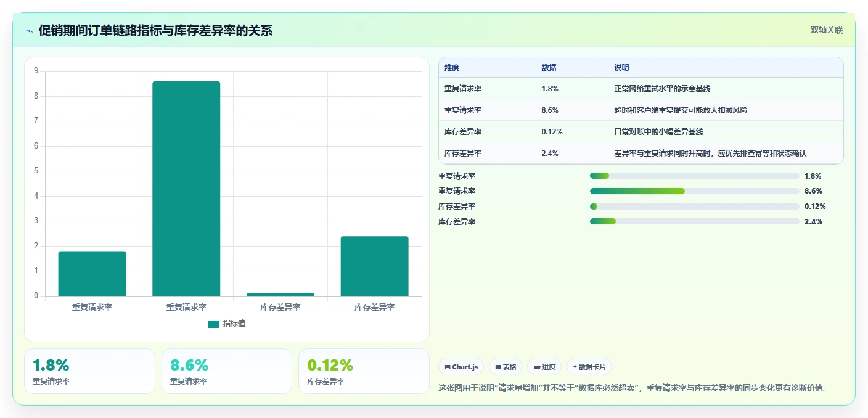Click the chart bar reaching 2.4

(x=374, y=266)
